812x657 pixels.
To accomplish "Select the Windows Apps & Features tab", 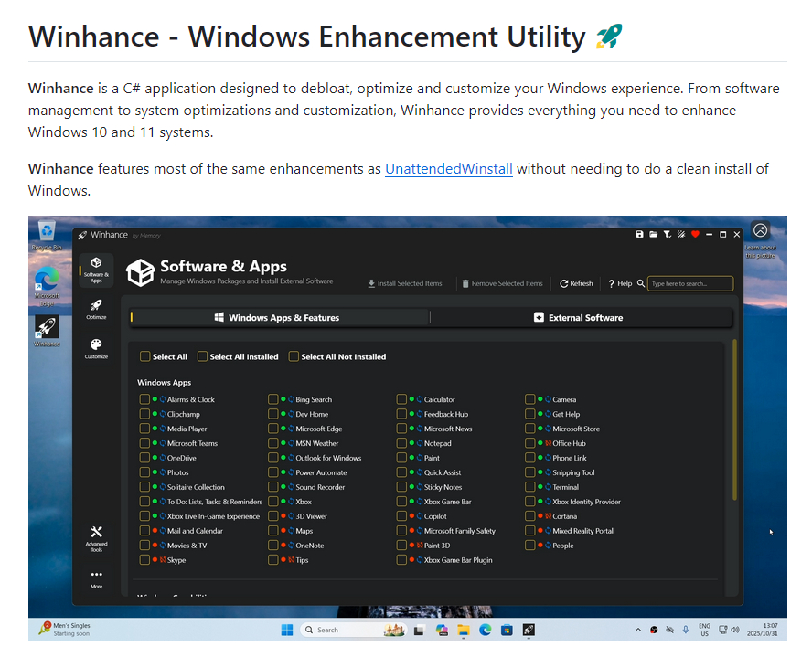I will (x=278, y=318).
